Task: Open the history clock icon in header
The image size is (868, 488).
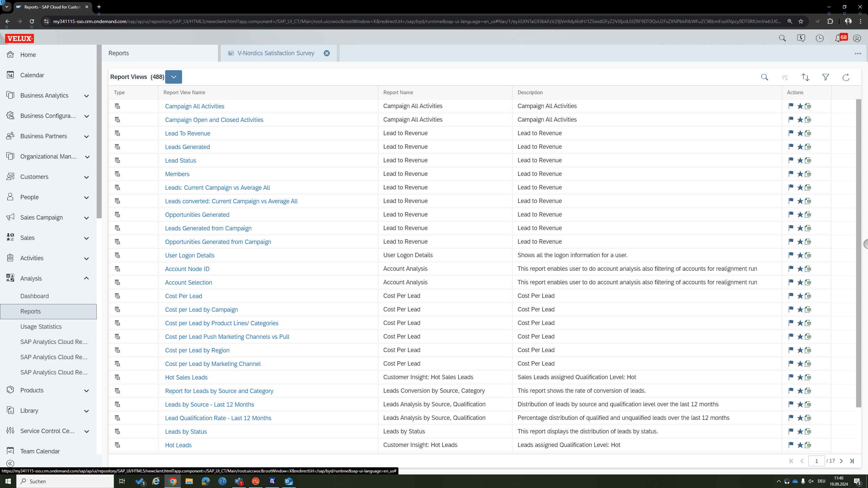Action: (820, 38)
